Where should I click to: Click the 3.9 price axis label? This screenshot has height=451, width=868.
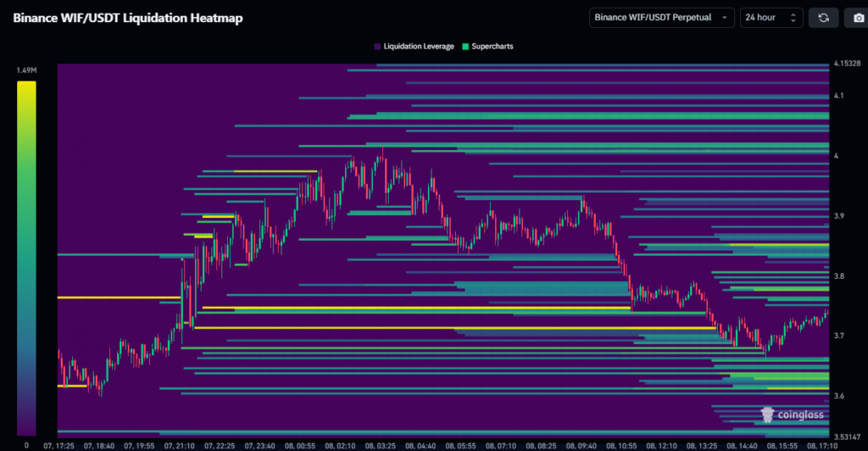tap(838, 216)
